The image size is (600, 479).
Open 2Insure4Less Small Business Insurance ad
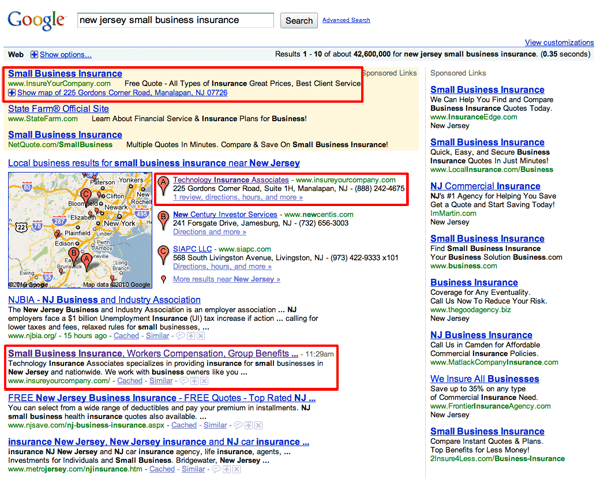click(x=487, y=431)
